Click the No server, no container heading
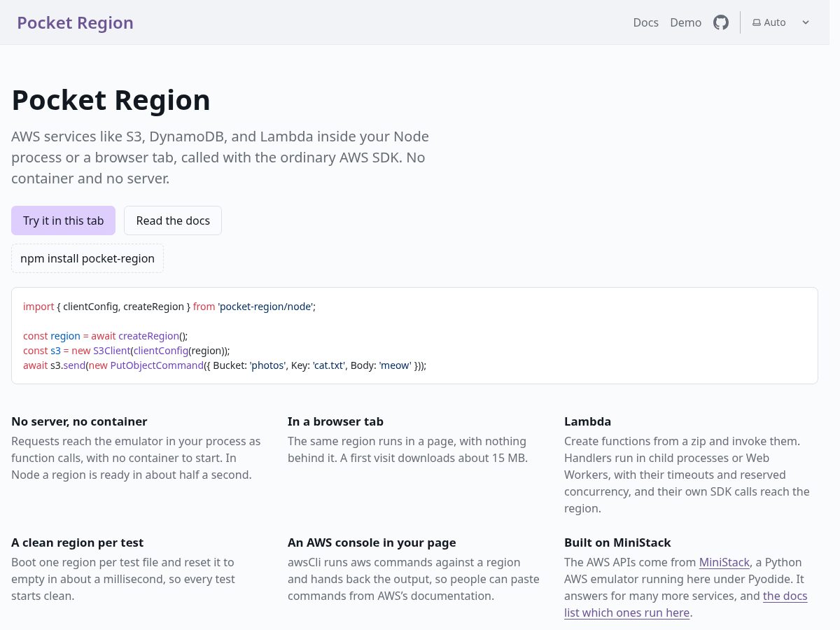Image resolution: width=840 pixels, height=630 pixels. pos(79,421)
